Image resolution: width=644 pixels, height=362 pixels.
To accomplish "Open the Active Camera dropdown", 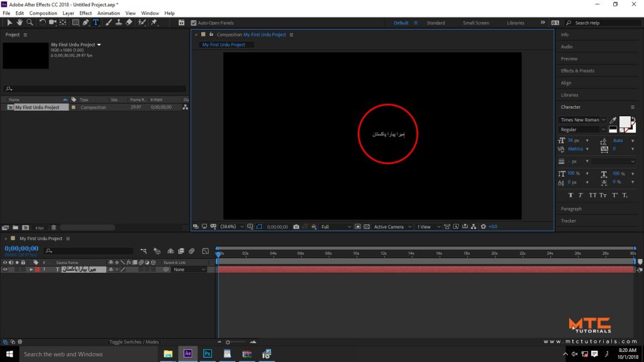I will coord(392,226).
